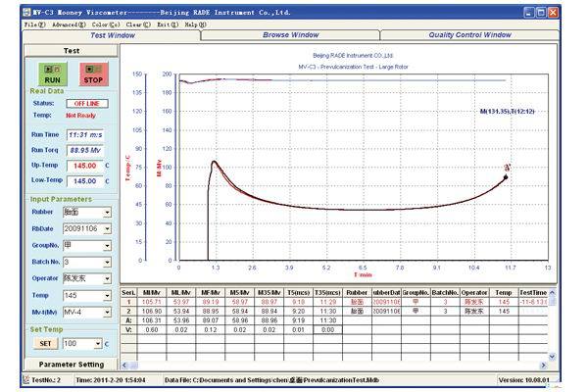Open the Parameter Setting panel

71,365
